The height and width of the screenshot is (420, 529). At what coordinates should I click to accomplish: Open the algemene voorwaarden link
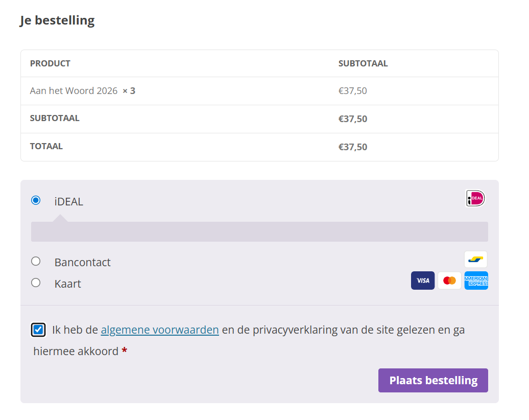click(160, 330)
